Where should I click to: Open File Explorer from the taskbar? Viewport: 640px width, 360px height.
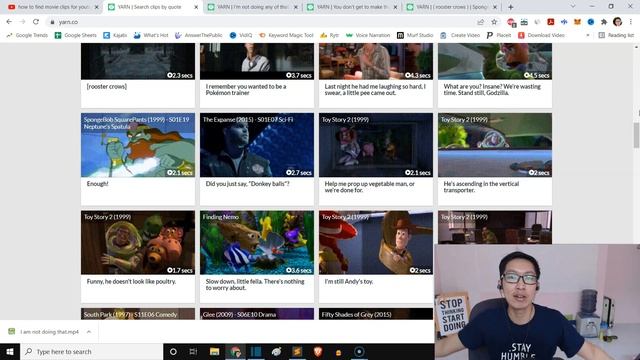[214, 351]
